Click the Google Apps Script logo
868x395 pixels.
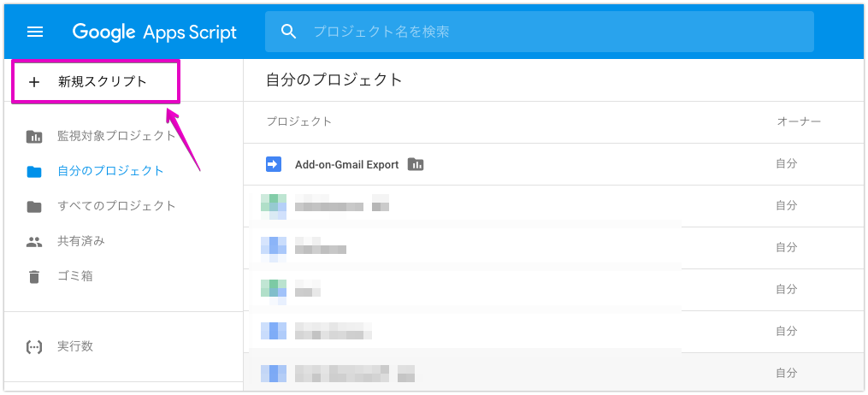155,32
